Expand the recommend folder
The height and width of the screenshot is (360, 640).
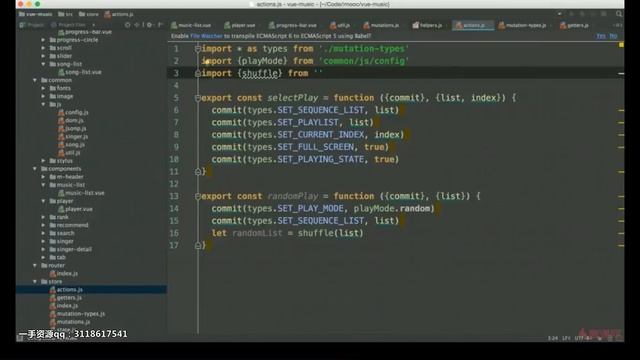[x=43, y=225]
